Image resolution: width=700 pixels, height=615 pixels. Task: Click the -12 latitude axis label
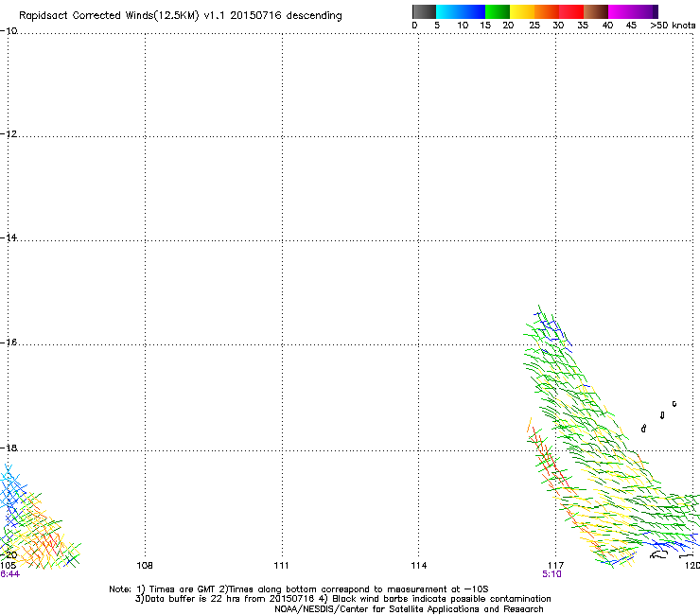9,134
